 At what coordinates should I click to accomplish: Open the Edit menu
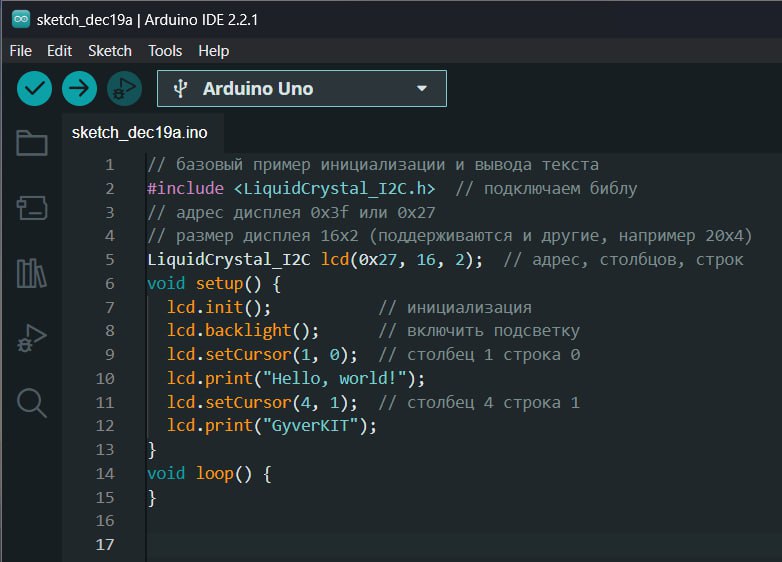(59, 51)
